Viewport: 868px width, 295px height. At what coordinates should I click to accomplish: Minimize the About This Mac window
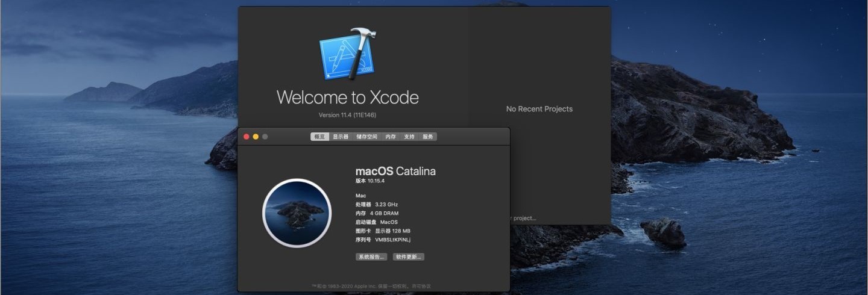256,137
